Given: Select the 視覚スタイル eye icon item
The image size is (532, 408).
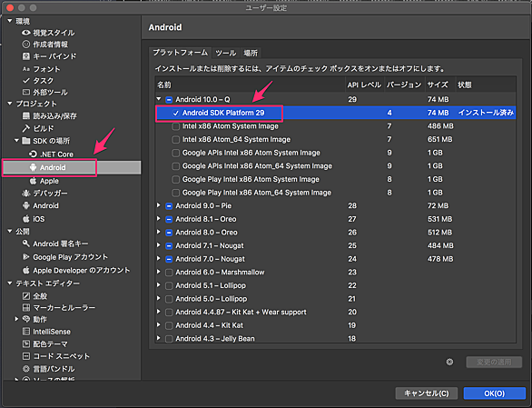Looking at the screenshot, I should [26, 33].
